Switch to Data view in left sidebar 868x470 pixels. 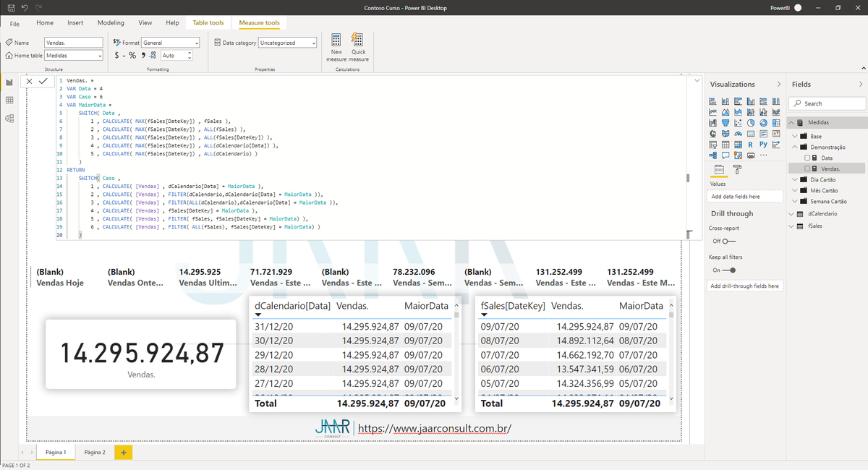click(x=9, y=101)
